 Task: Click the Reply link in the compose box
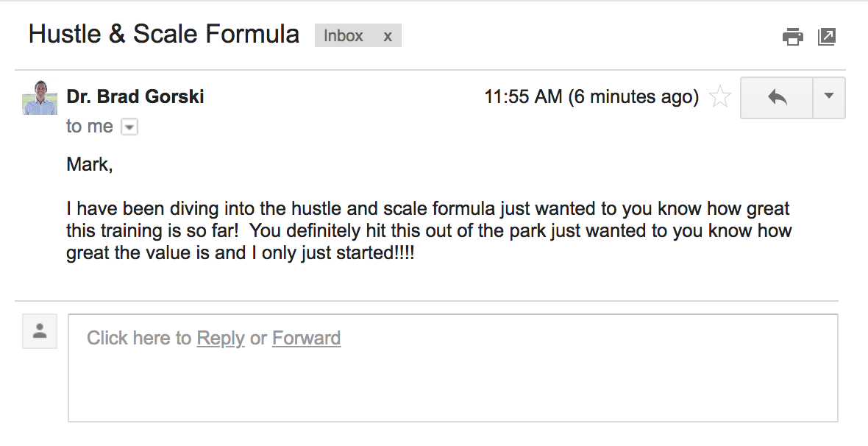[x=221, y=338]
